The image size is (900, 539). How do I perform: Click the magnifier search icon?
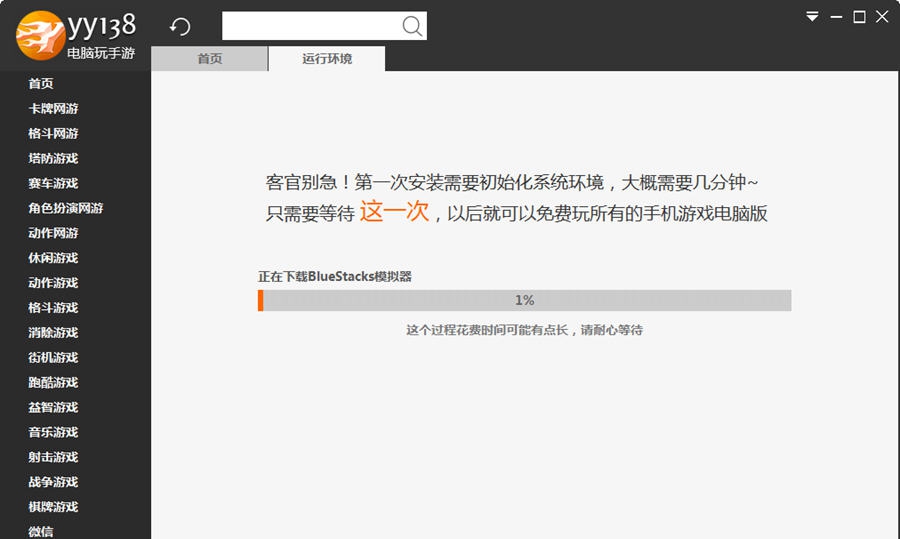pos(412,26)
